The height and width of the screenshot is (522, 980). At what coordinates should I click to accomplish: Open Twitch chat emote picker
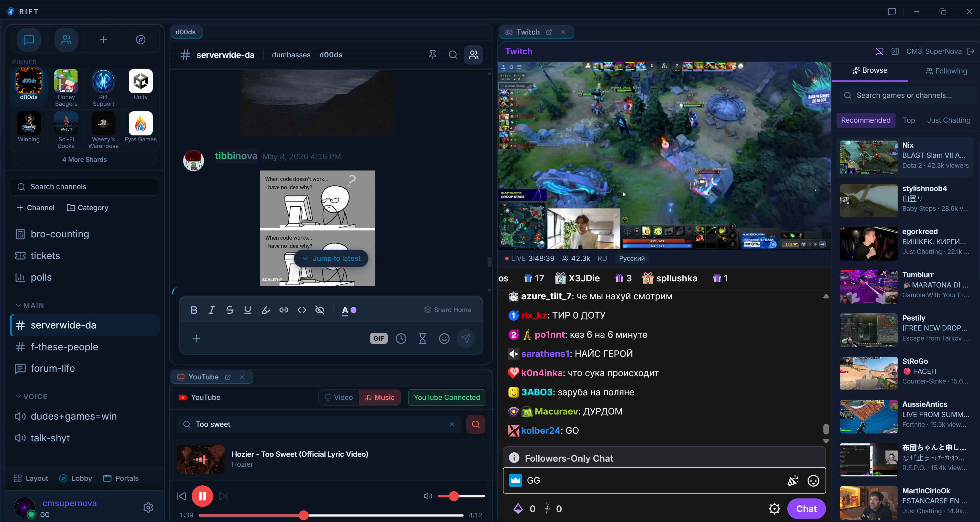pyautogui.click(x=813, y=481)
